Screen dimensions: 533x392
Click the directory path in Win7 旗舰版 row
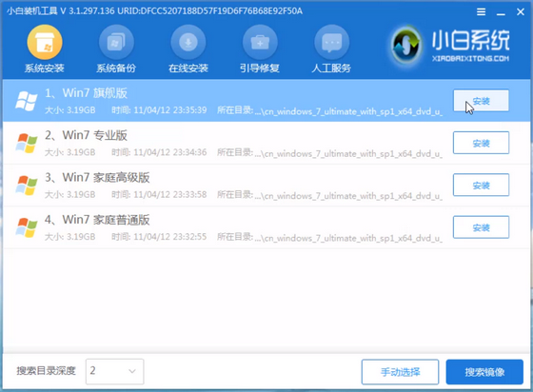point(348,111)
